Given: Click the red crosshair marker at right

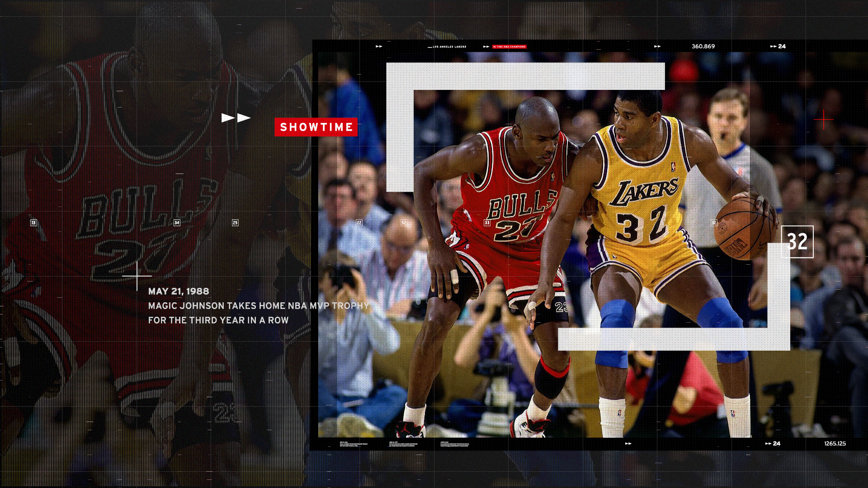Looking at the screenshot, I should point(824,120).
